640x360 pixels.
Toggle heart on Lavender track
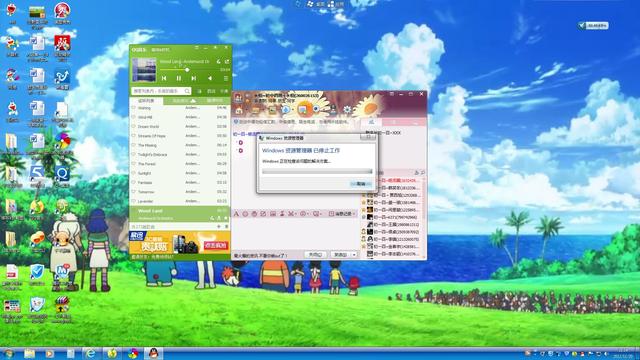(x=133, y=201)
